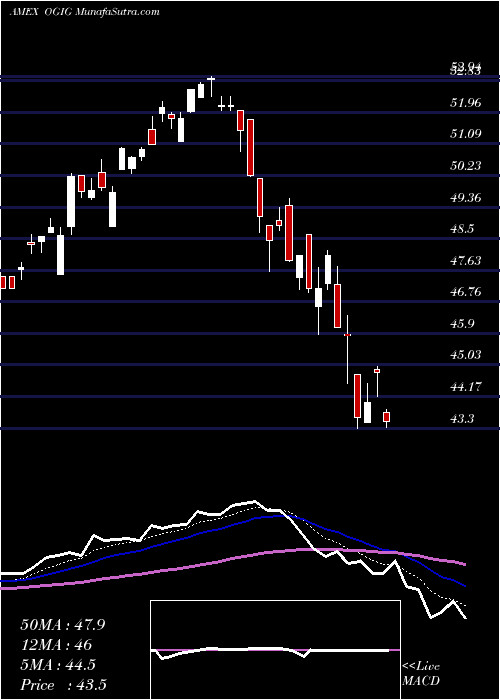
Task: Click the 5MA : 44.5 reading
Action: point(58,665)
